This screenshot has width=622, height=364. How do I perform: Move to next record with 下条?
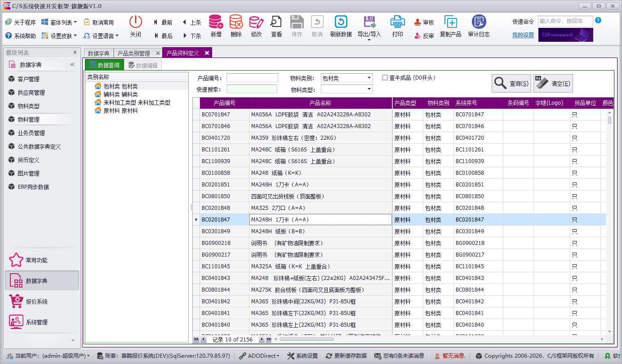pos(191,36)
